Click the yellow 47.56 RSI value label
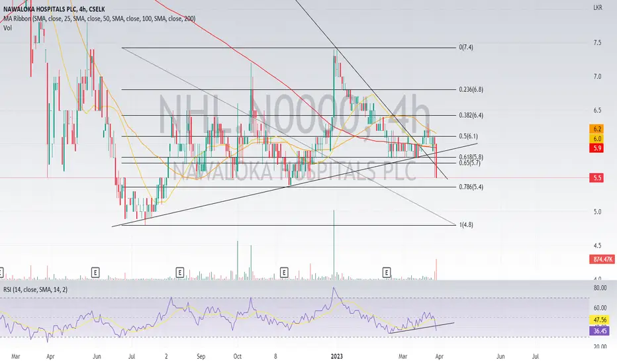 (600, 320)
